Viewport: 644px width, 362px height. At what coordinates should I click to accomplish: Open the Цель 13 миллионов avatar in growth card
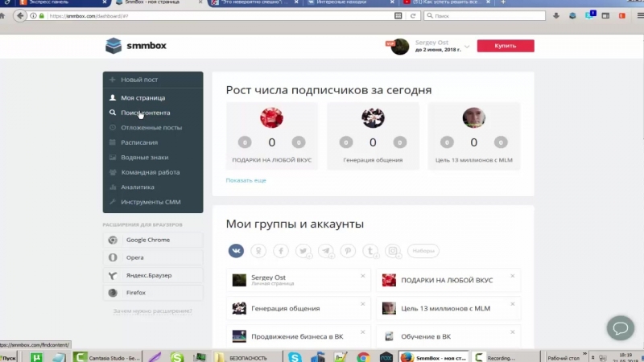474,117
